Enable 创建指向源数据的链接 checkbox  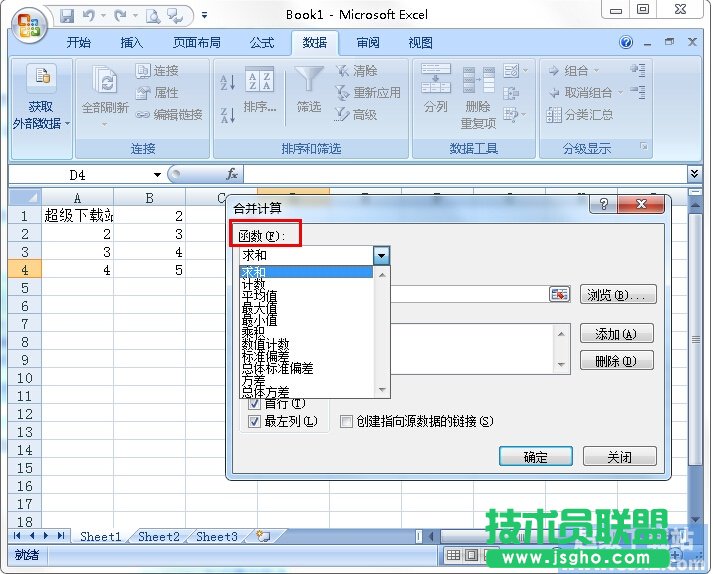click(x=346, y=421)
